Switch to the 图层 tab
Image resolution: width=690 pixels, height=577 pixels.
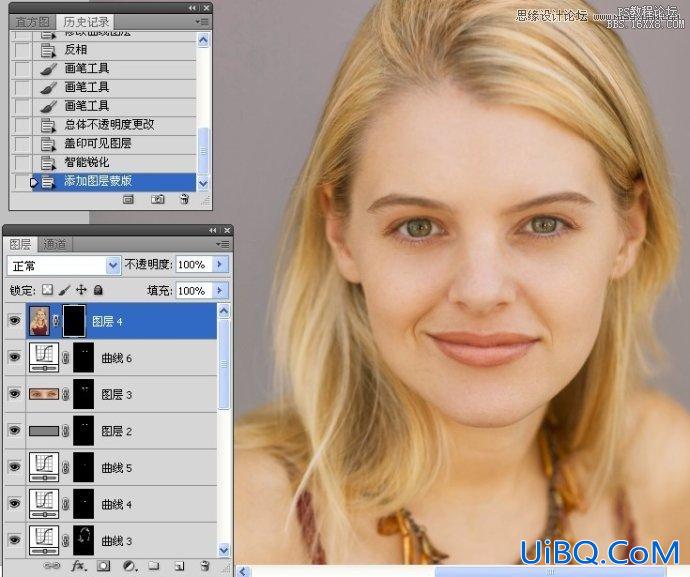pos(20,244)
